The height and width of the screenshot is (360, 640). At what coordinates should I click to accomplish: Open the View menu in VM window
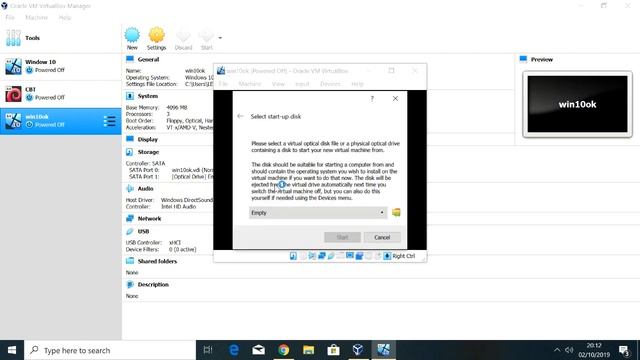click(x=278, y=84)
